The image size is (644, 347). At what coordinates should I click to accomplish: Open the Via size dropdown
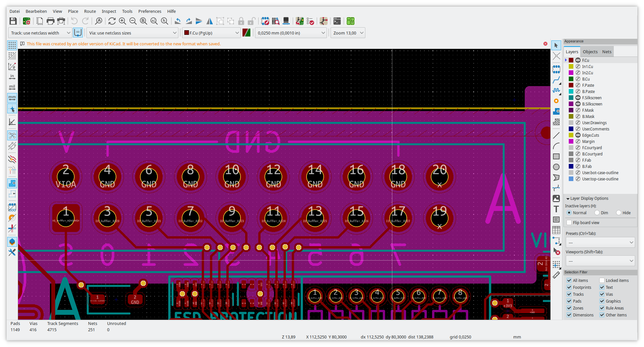click(132, 33)
